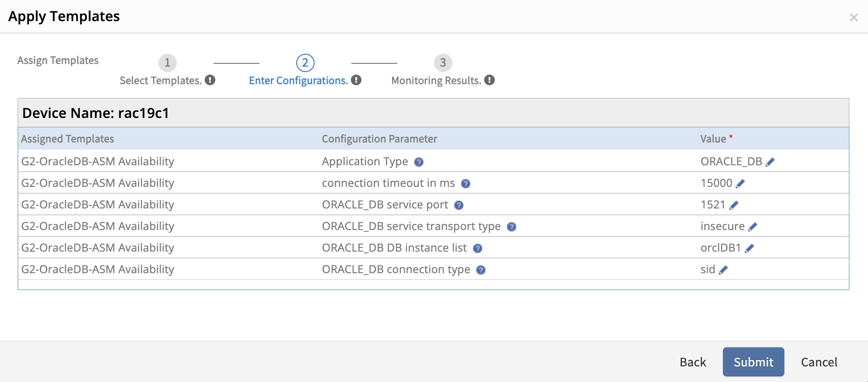
Task: Click info icon beside Monitoring Results
Action: pyautogui.click(x=490, y=80)
